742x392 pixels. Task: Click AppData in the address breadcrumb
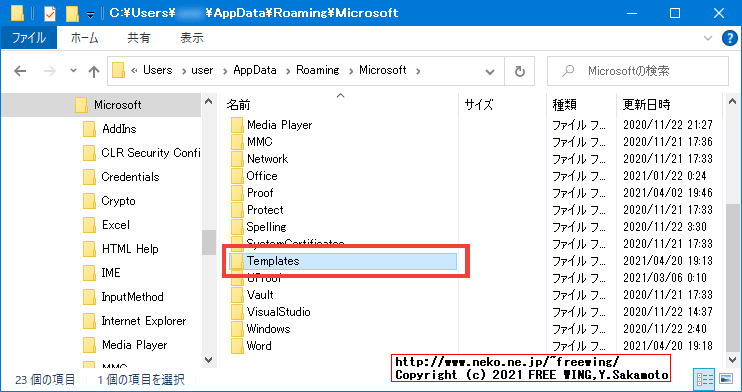point(255,70)
